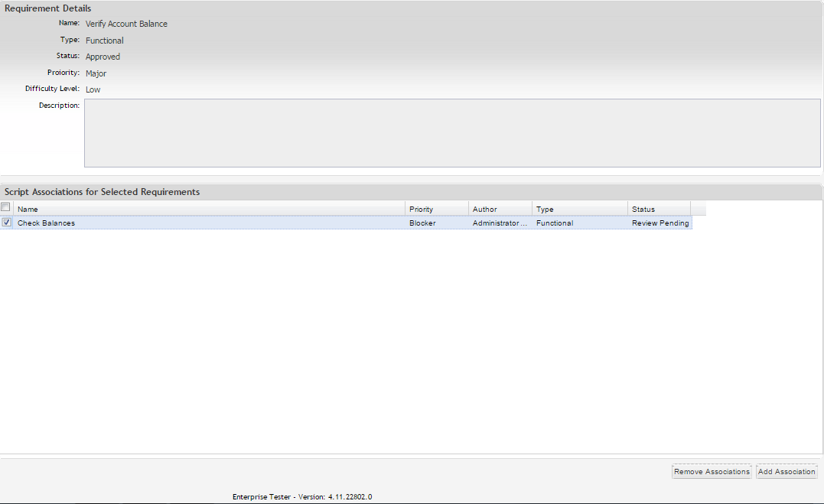The width and height of the screenshot is (824, 504).
Task: Click the Review Pending status cell
Action: (x=660, y=223)
